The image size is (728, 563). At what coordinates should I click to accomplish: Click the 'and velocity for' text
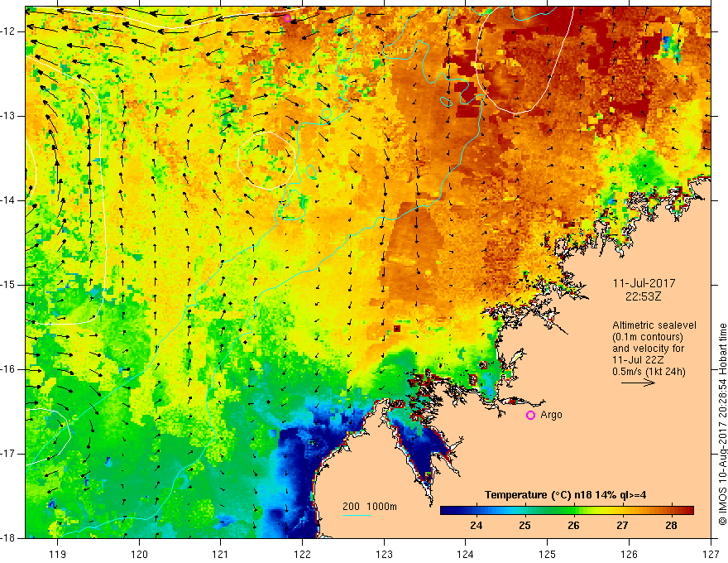coord(648,349)
